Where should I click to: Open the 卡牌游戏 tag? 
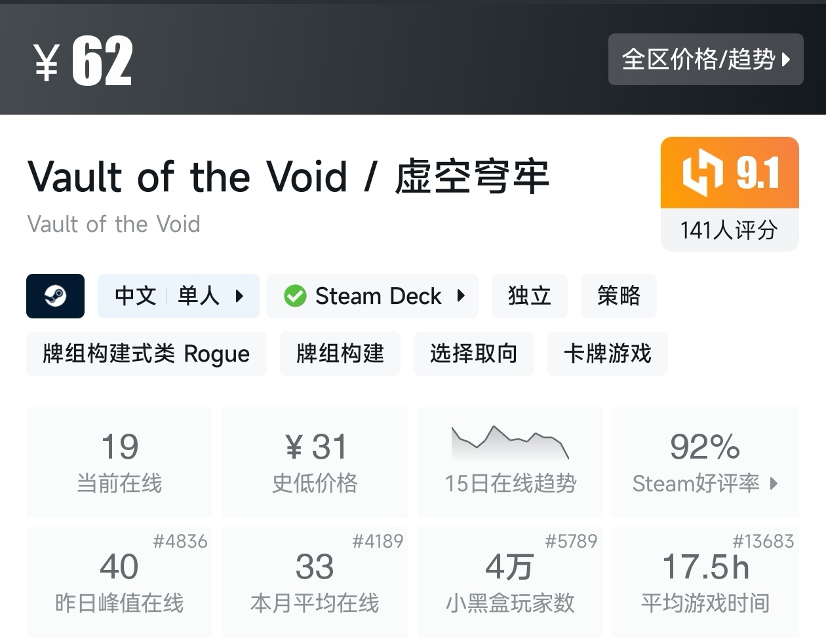coord(607,354)
